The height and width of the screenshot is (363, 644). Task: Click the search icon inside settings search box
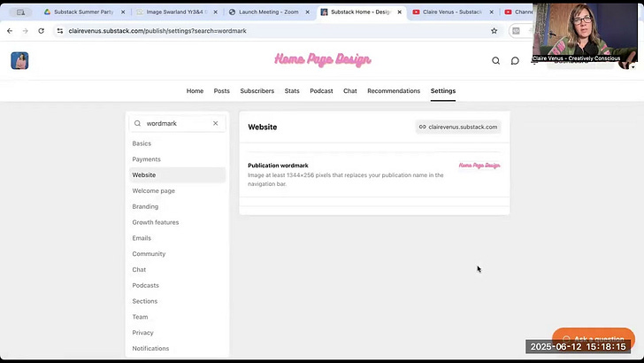click(x=138, y=123)
